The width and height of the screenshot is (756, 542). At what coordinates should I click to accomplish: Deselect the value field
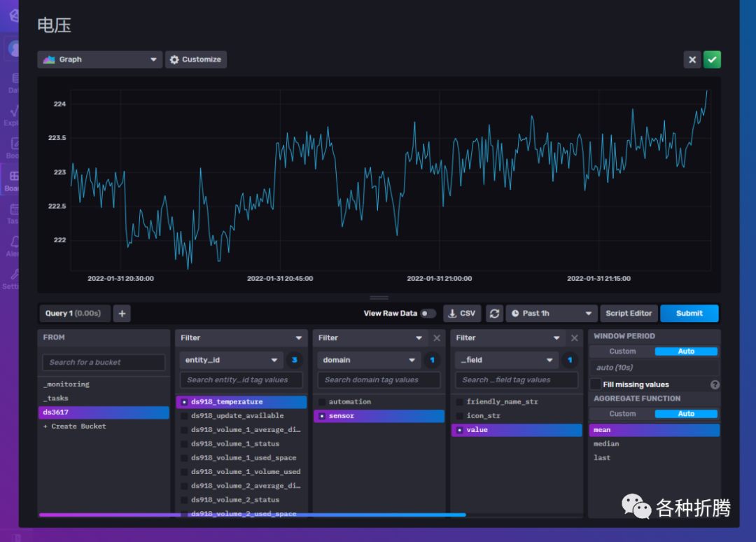(x=517, y=430)
